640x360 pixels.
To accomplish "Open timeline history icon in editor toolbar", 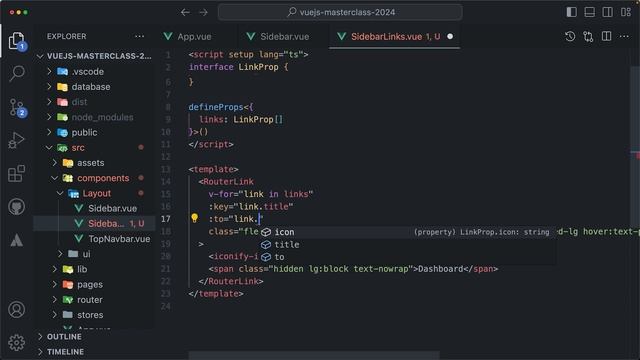I will tap(570, 36).
